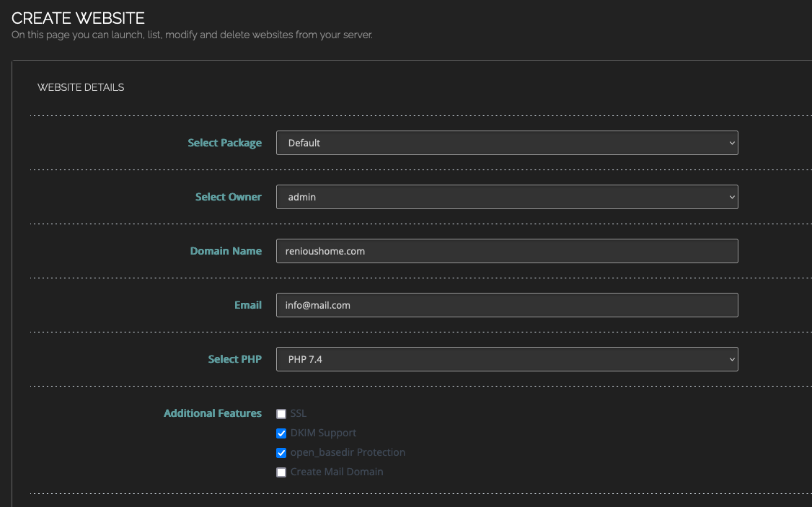Click the Domain Name label
This screenshot has height=507, width=812.
pyautogui.click(x=226, y=251)
